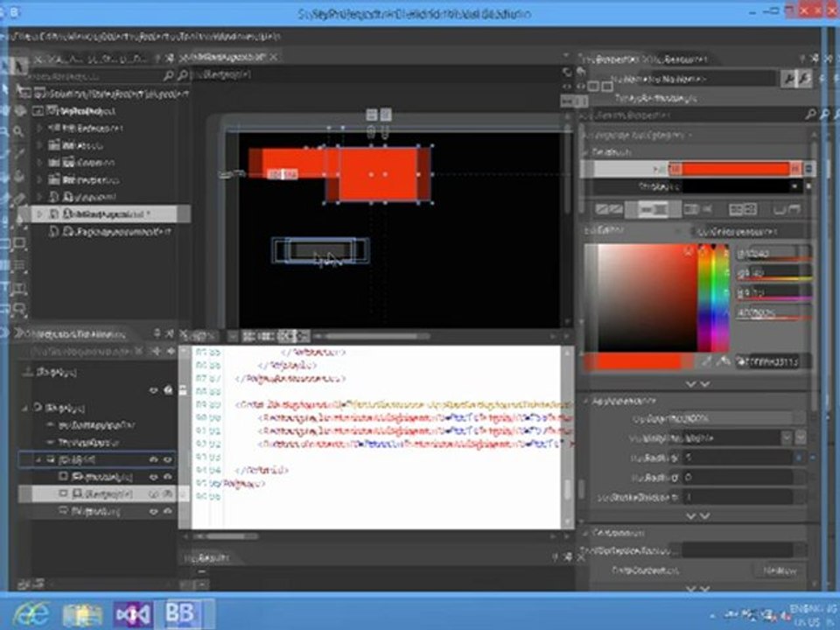Viewport: 840px width, 630px height.
Task: Choose the text control tool in Tools panel
Action: [18, 289]
